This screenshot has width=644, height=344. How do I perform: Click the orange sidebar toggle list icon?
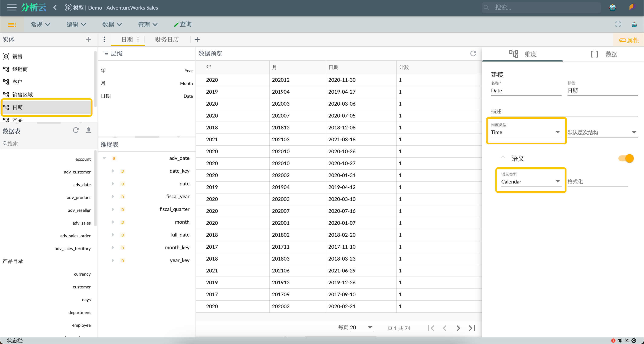(12, 24)
